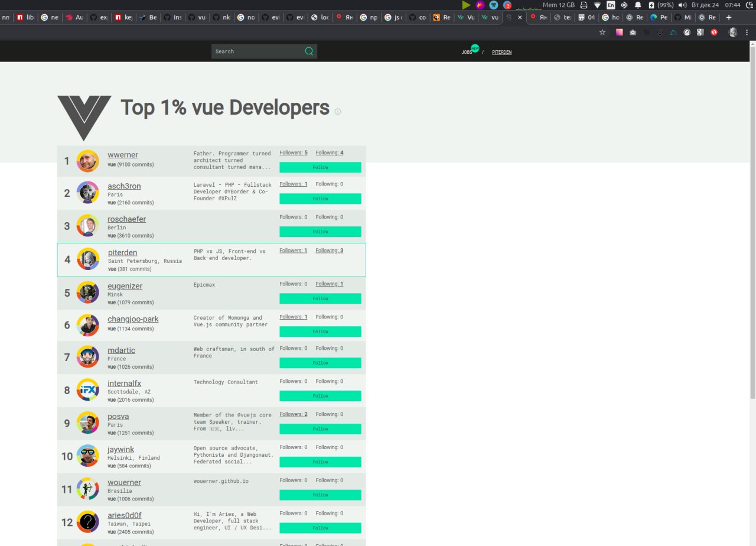
Task: Click aries0d0f's question-mark avatar
Action: coord(87,522)
